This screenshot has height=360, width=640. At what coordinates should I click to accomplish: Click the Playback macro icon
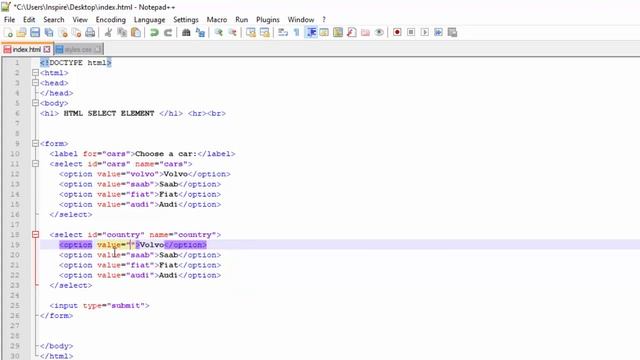(x=424, y=33)
